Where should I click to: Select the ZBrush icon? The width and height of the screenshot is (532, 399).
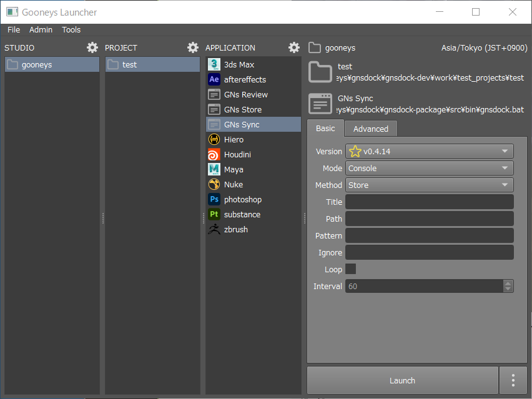pyautogui.click(x=214, y=229)
